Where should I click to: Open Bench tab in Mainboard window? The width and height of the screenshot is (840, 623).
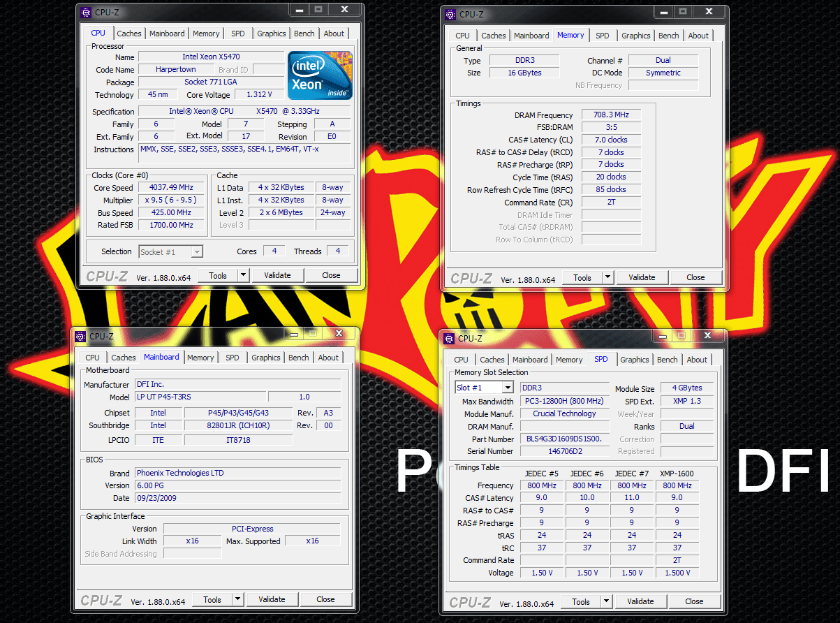coord(299,357)
